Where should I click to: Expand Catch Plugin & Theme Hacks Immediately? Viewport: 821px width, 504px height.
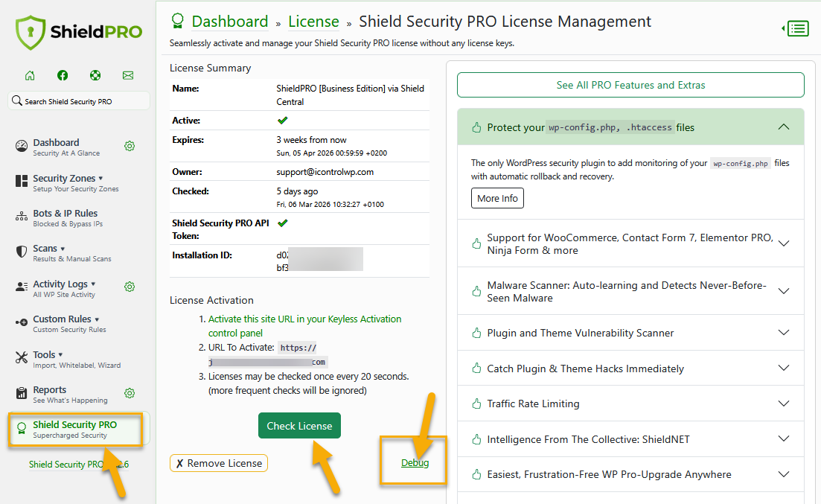point(630,369)
